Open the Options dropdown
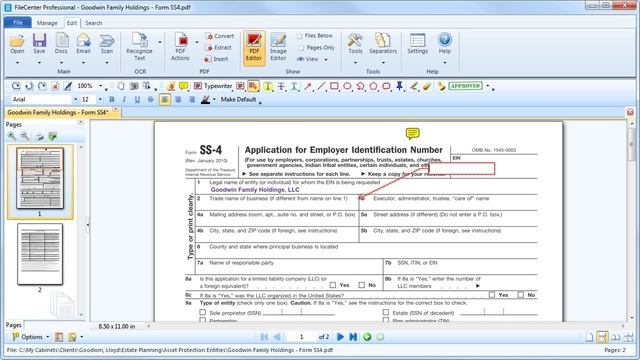 [x=31, y=337]
